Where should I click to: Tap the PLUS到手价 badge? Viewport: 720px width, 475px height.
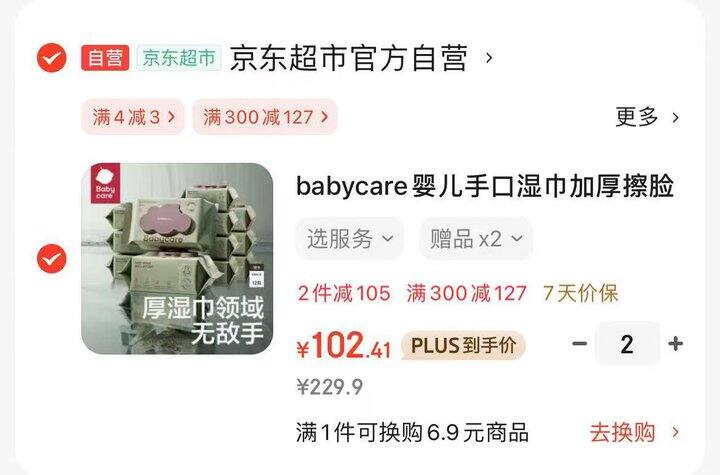pos(463,345)
